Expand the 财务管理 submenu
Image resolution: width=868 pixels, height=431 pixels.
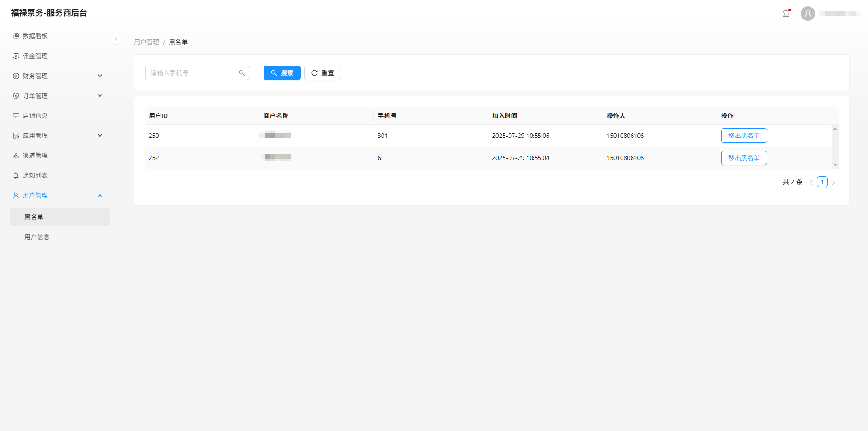coord(57,76)
